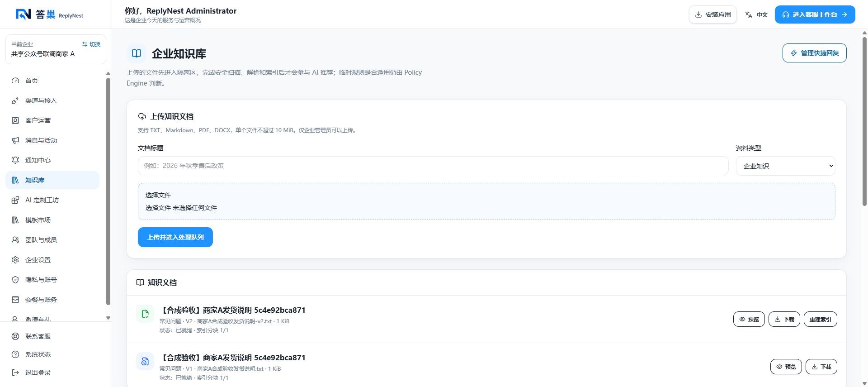Click the 渠道与接入 plug icon
This screenshot has height=387, width=868.
[15, 100]
